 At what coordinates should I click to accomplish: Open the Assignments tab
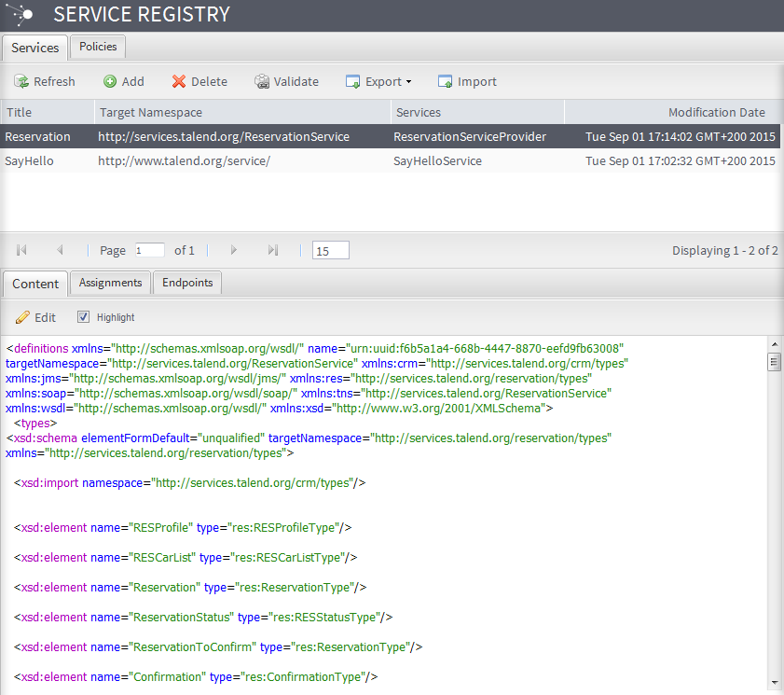110,283
